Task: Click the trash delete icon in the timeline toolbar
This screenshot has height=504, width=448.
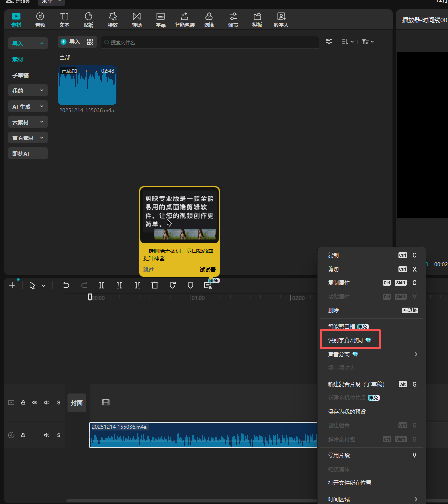Action: coord(155,285)
